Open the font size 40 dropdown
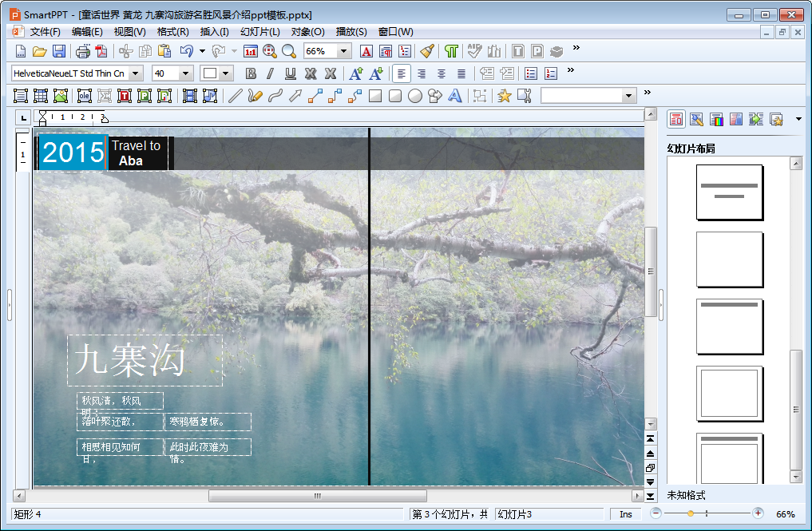Image resolution: width=812 pixels, height=531 pixels. click(x=185, y=73)
